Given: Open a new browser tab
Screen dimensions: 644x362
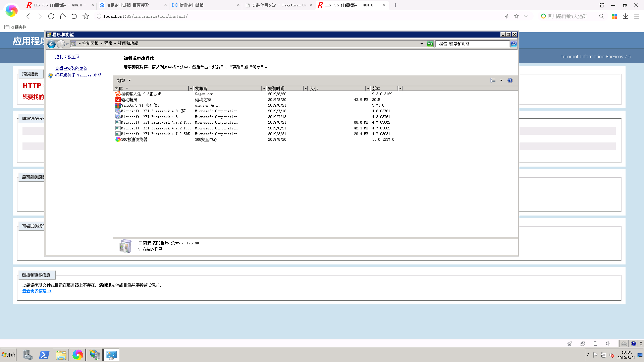Looking at the screenshot, I should (x=395, y=5).
